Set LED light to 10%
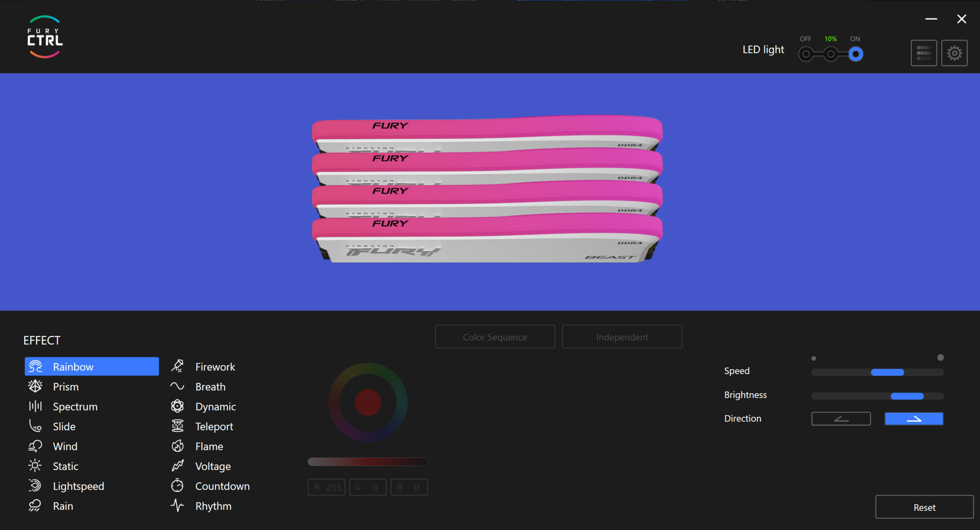This screenshot has height=530, width=980. pyautogui.click(x=831, y=54)
